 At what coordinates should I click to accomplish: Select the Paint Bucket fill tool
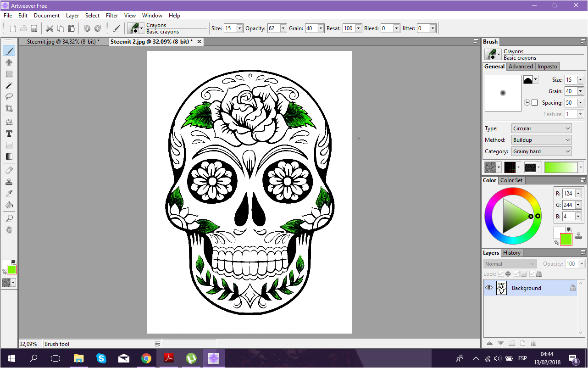click(9, 205)
